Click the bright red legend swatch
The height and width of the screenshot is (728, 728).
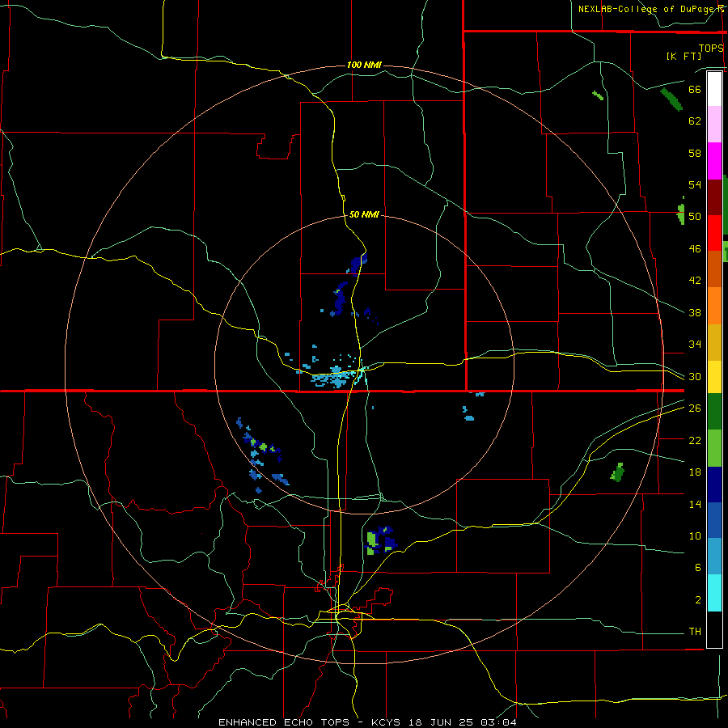tap(714, 233)
